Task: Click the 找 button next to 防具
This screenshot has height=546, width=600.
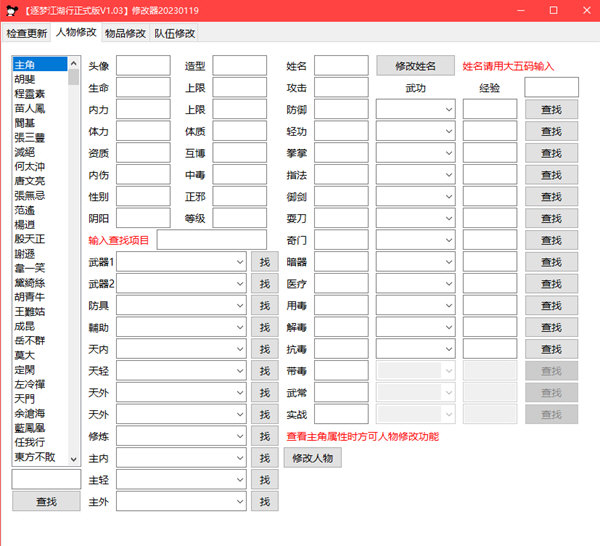Action: click(x=264, y=306)
